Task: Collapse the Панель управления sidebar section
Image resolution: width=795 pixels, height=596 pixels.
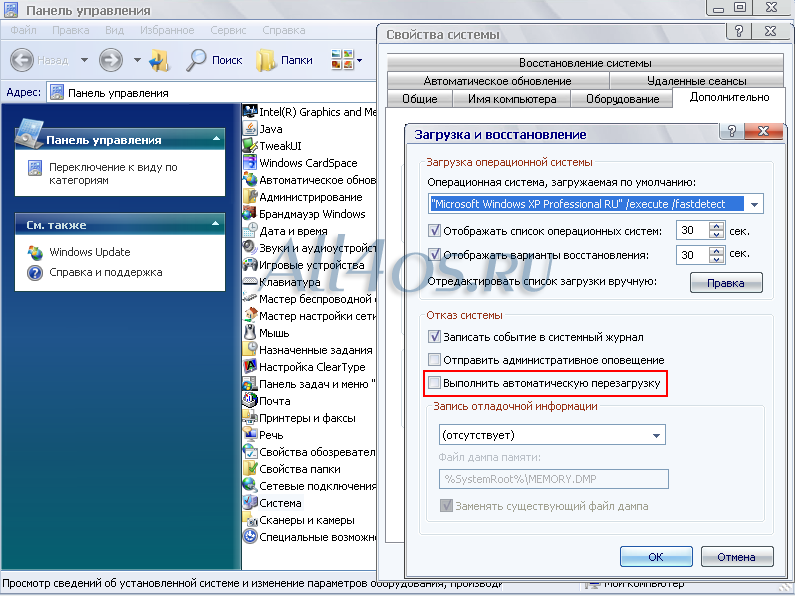Action: tap(216, 138)
